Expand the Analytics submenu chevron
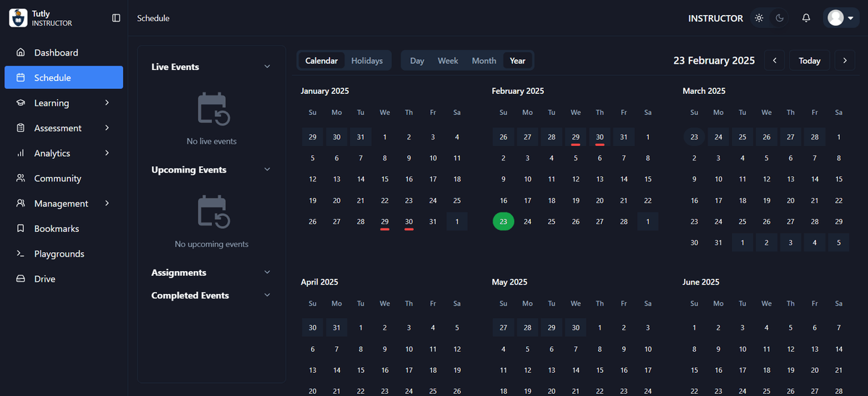Image resolution: width=868 pixels, height=396 pixels. pos(107,153)
